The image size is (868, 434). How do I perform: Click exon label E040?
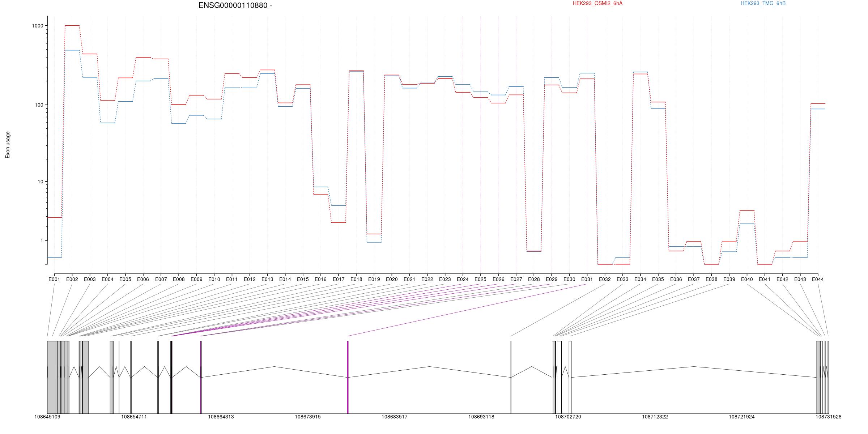point(747,279)
